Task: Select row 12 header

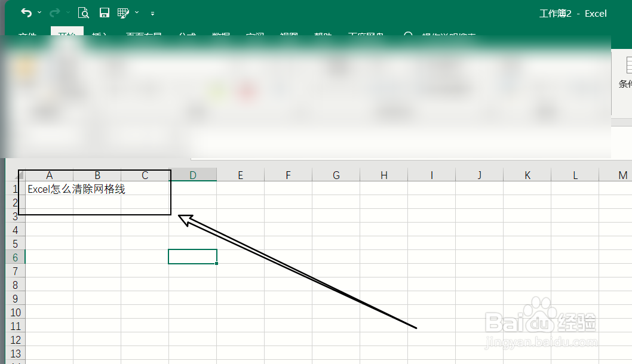Action: point(16,340)
